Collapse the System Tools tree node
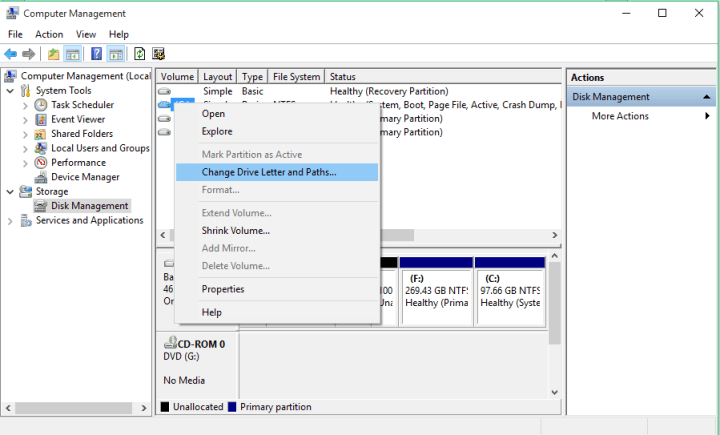This screenshot has width=720, height=435. coord(10,91)
